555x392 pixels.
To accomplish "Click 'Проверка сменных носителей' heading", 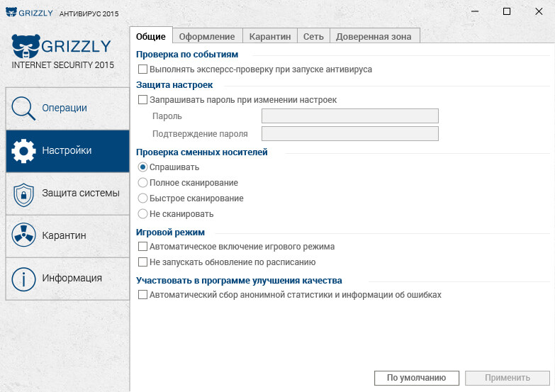I will tap(202, 152).
